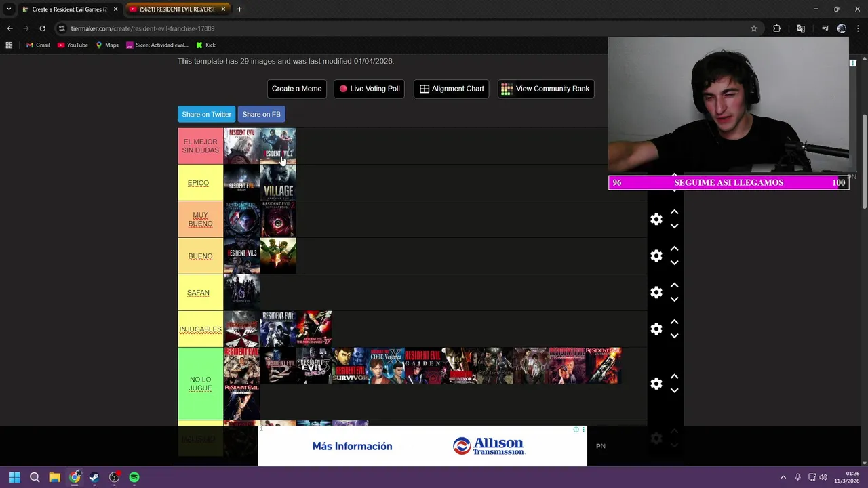Select Village cover in EPICO tier
Image resolution: width=868 pixels, height=488 pixels.
tap(278, 183)
